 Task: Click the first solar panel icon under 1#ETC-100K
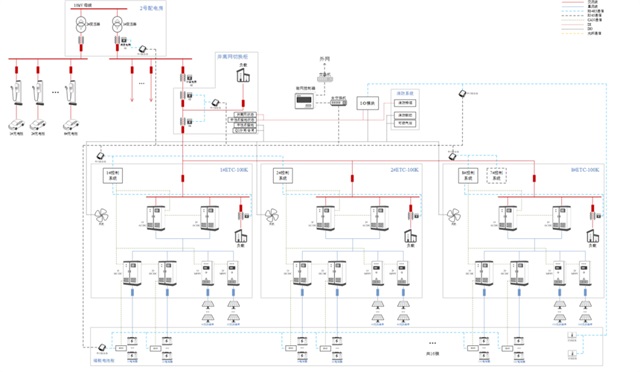point(208,304)
